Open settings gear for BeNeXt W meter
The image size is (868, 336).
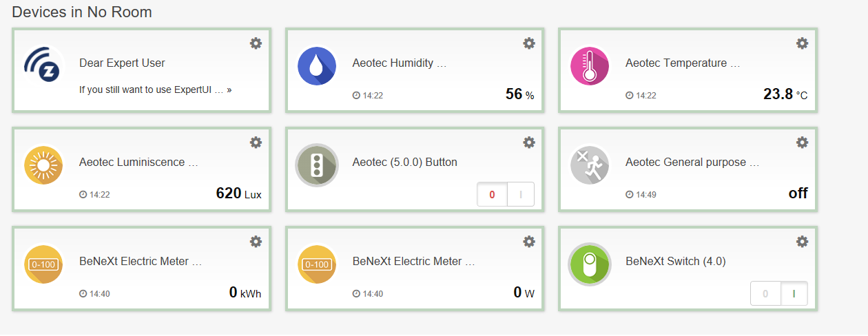[529, 242]
